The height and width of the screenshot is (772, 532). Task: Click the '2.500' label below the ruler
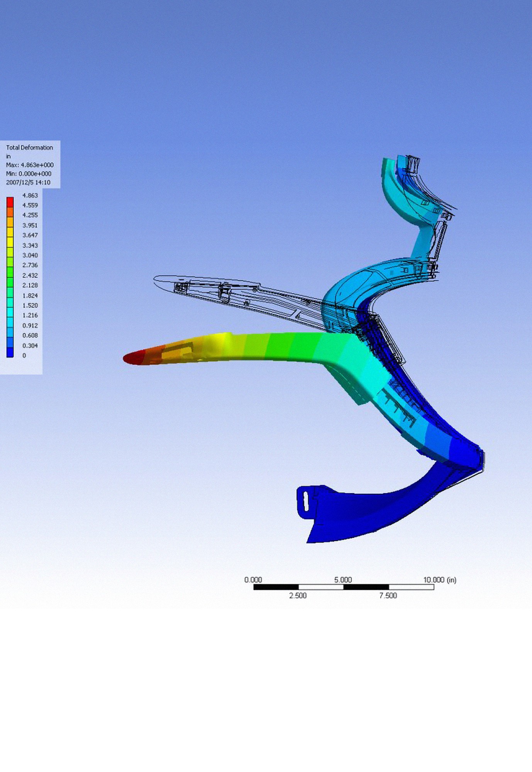[298, 596]
